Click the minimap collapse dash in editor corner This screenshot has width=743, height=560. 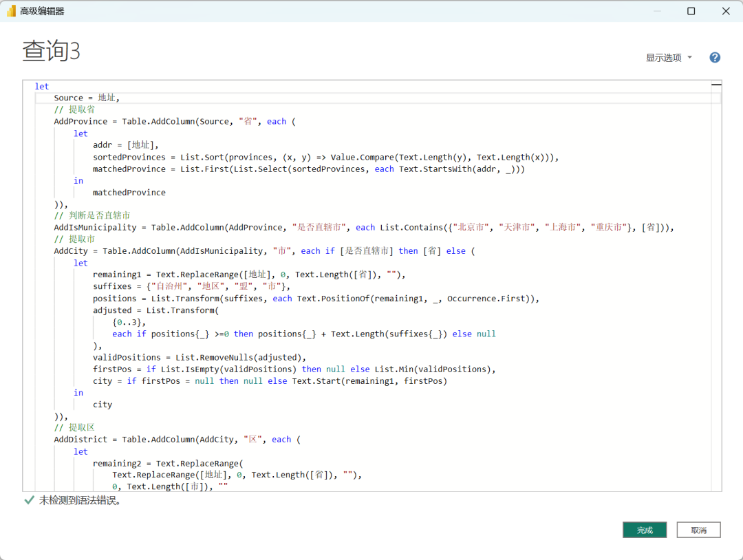716,85
